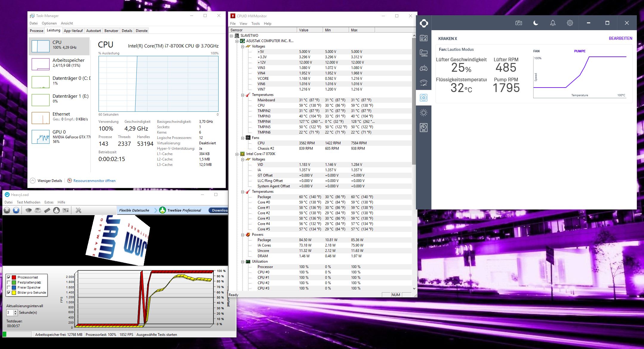Switch to the Prozesse tab in Task-Manager
The height and width of the screenshot is (349, 644).
pos(37,31)
